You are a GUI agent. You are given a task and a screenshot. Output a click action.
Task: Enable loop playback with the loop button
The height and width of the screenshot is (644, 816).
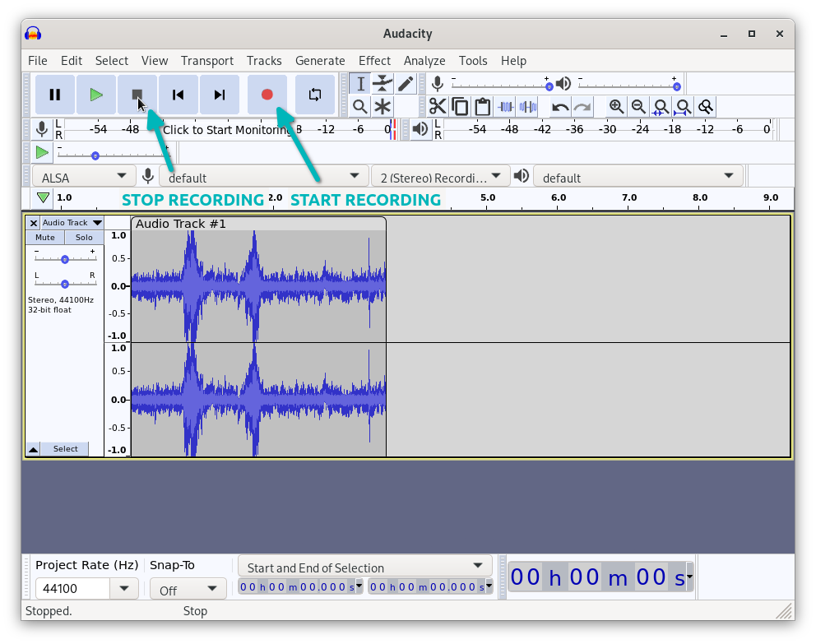click(x=314, y=95)
